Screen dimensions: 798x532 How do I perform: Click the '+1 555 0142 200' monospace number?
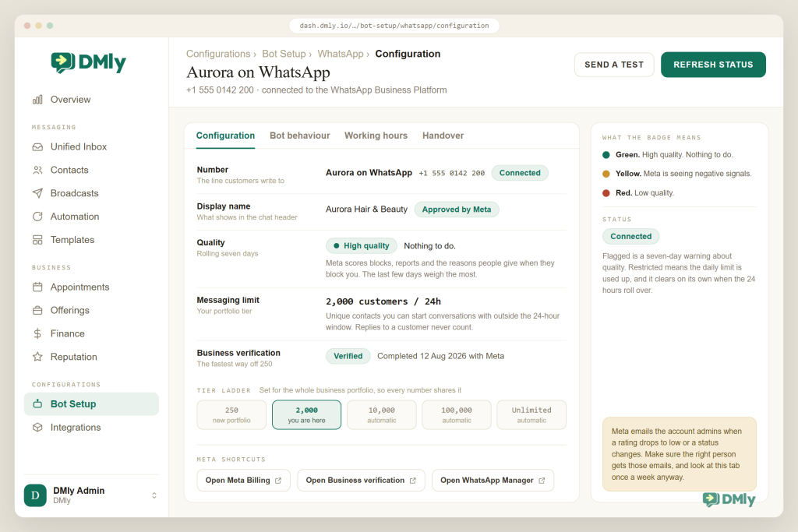coord(452,174)
